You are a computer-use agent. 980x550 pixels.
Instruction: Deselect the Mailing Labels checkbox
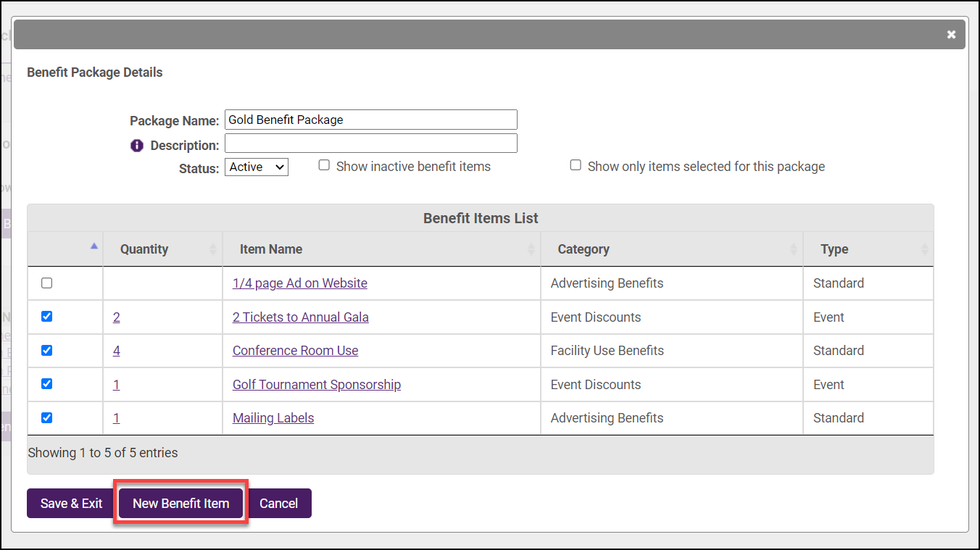(47, 417)
